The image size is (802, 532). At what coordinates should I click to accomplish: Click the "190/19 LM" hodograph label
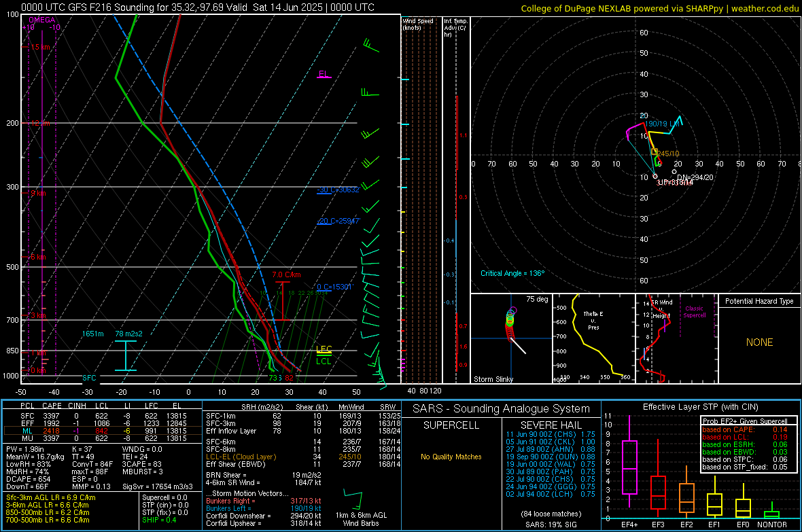pos(662,124)
